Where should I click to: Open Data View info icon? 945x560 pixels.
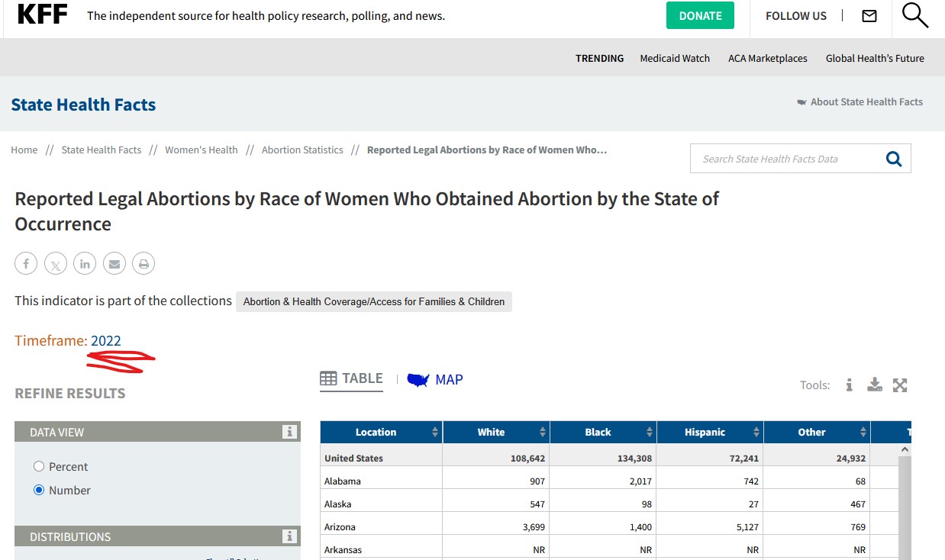click(289, 432)
